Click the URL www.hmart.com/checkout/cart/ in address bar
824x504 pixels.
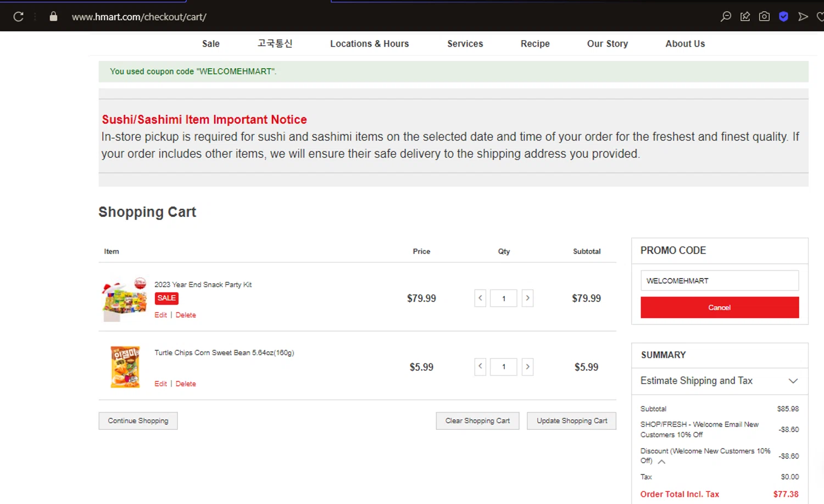click(139, 17)
